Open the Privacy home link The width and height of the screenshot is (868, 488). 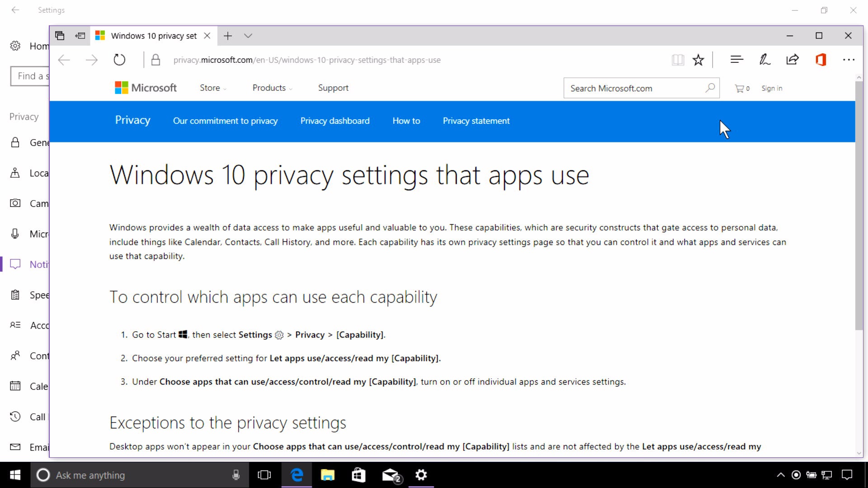coord(132,120)
